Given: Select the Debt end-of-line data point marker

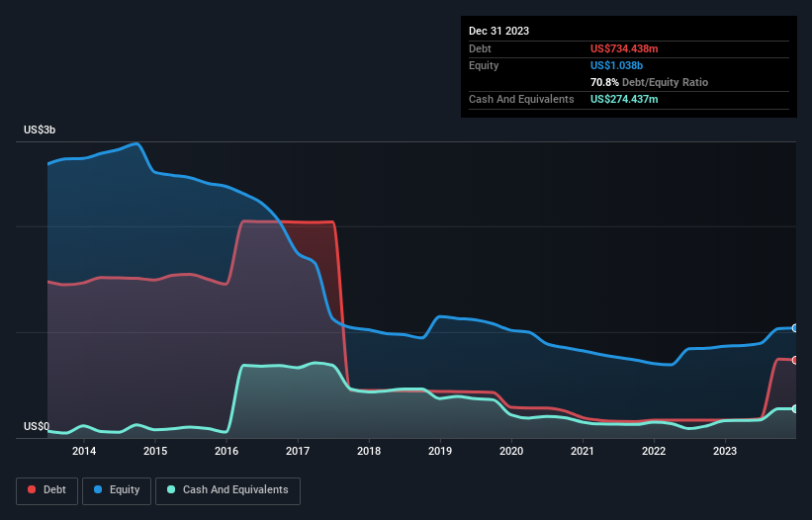Looking at the screenshot, I should coord(795,360).
